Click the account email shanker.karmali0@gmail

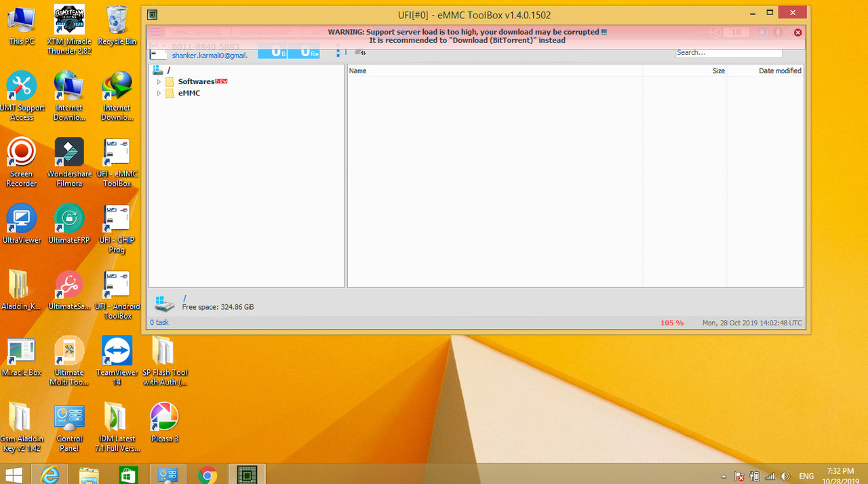pos(209,56)
